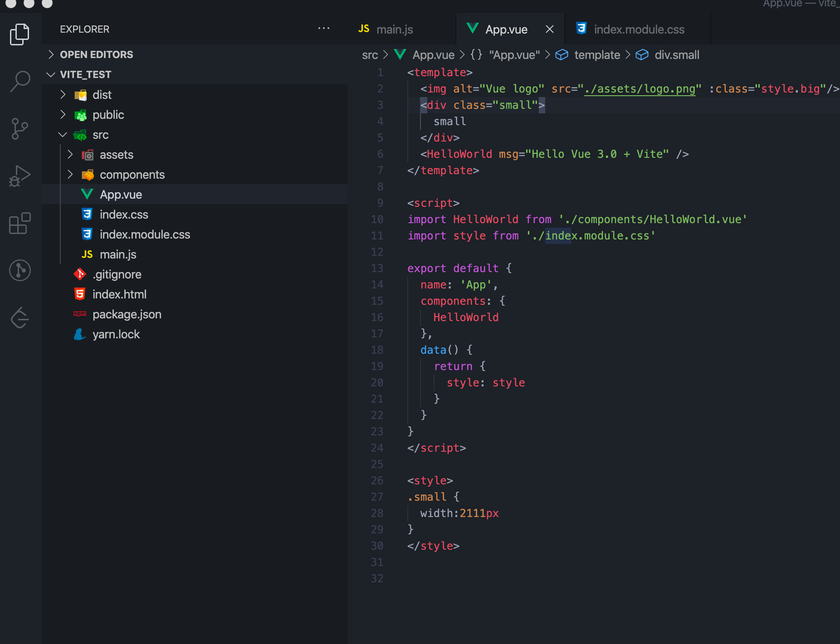Follow the ./assets/logo.png link in code
Image resolution: width=840 pixels, height=644 pixels.
pyautogui.click(x=640, y=89)
